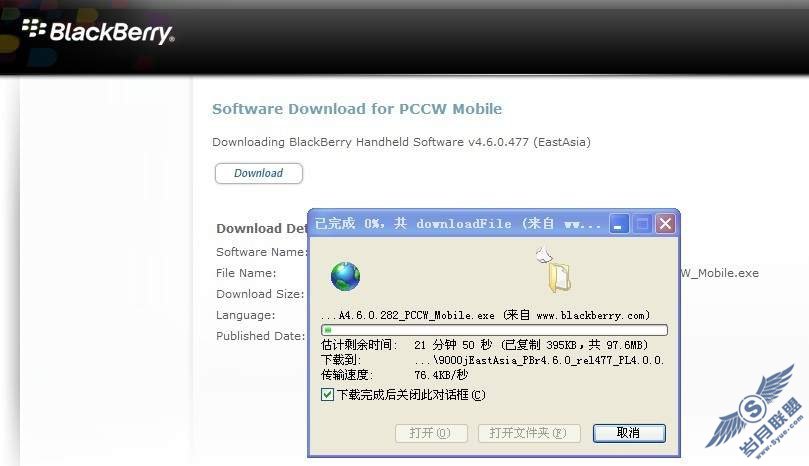Click the download progress bar
This screenshot has width=809, height=466.
pos(494,330)
